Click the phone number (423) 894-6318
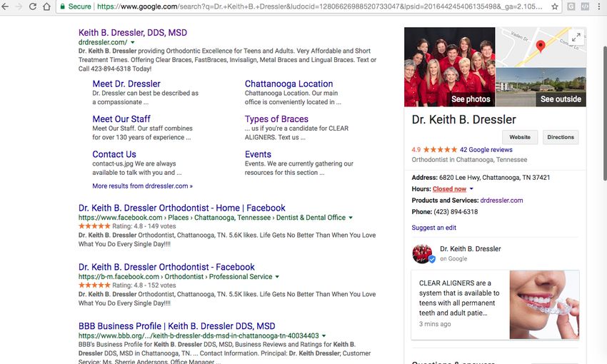The image size is (607, 364). [456, 211]
